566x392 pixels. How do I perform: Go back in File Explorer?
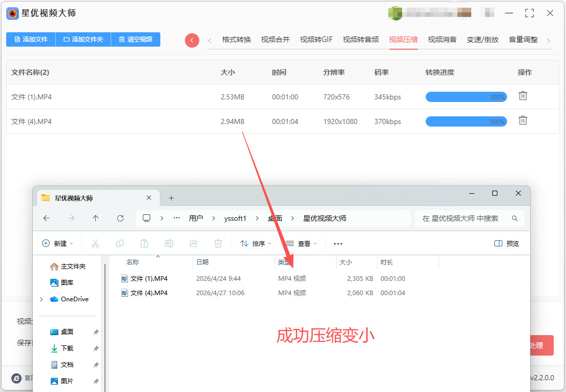tap(47, 218)
